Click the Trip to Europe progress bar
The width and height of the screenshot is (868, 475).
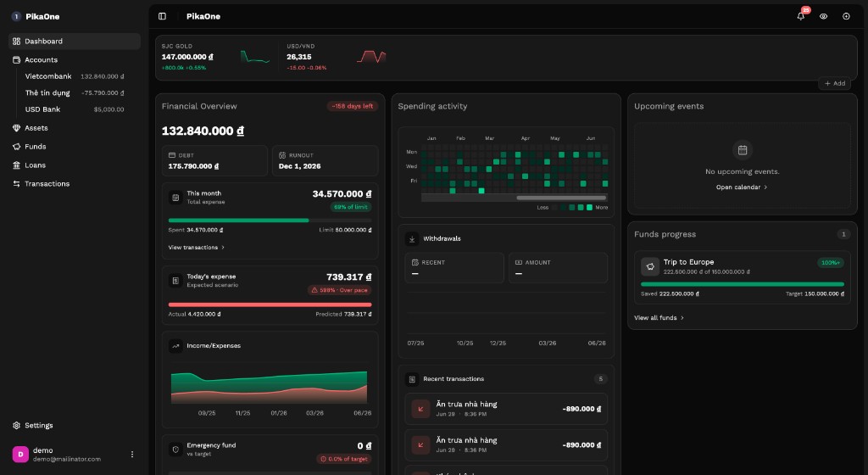pos(743,284)
